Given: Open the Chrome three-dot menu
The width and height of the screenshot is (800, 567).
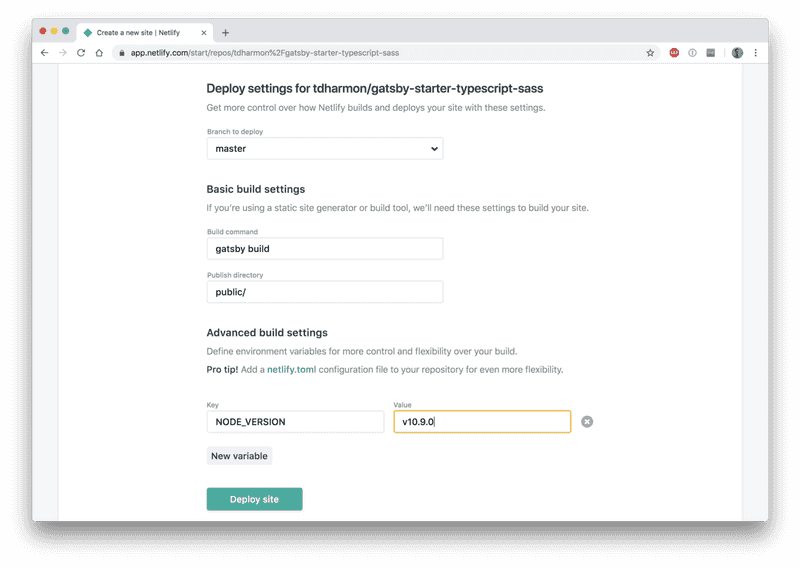Looking at the screenshot, I should click(x=756, y=53).
